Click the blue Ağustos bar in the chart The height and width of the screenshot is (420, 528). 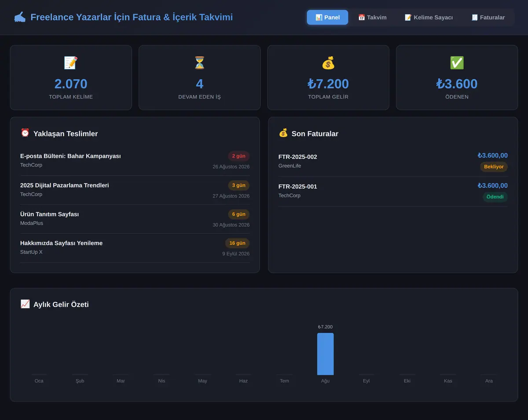[325, 354]
